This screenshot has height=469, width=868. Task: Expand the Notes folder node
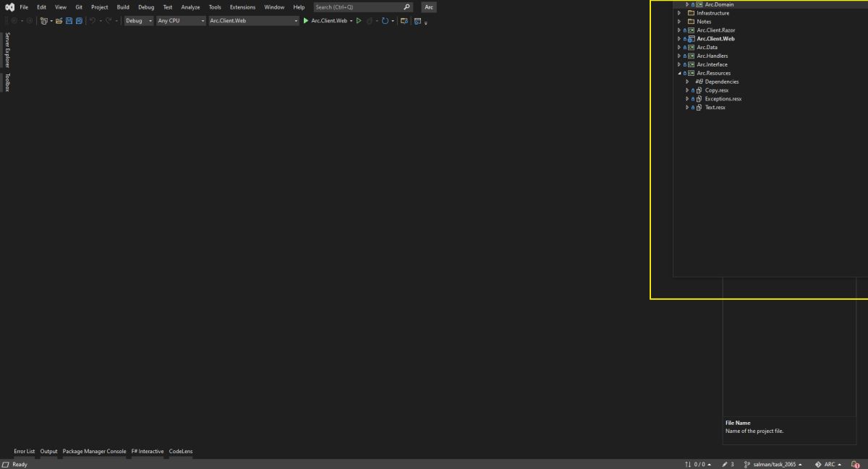pyautogui.click(x=679, y=22)
